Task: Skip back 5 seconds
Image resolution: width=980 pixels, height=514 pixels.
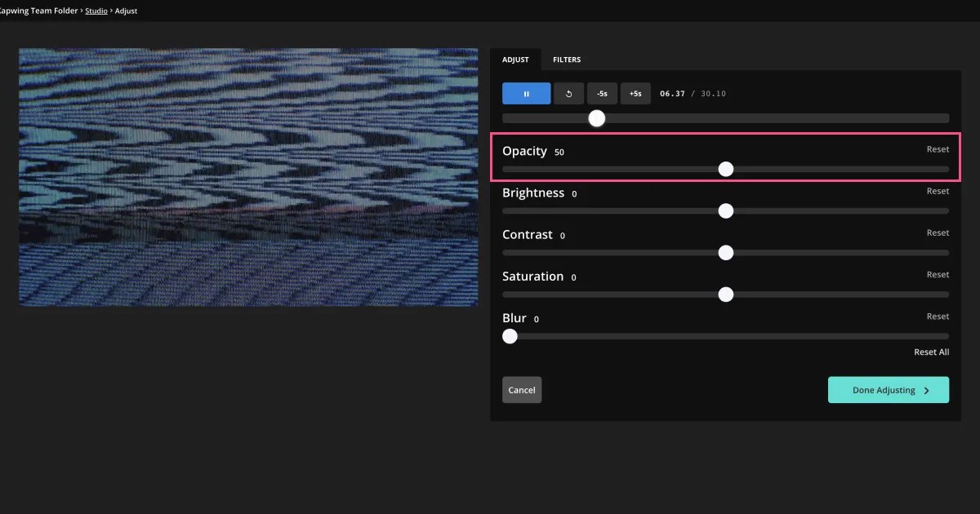Action: click(602, 93)
